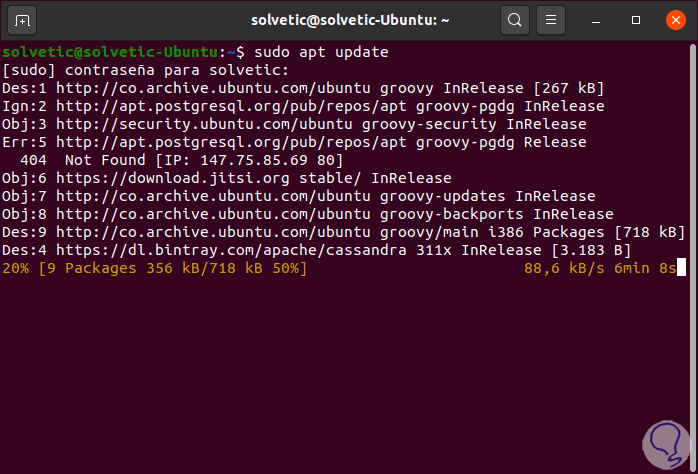Screen dimensions: 698x474
Task: Click Ign:2 postgresql groovy-pgdg InRelease line
Action: (303, 106)
